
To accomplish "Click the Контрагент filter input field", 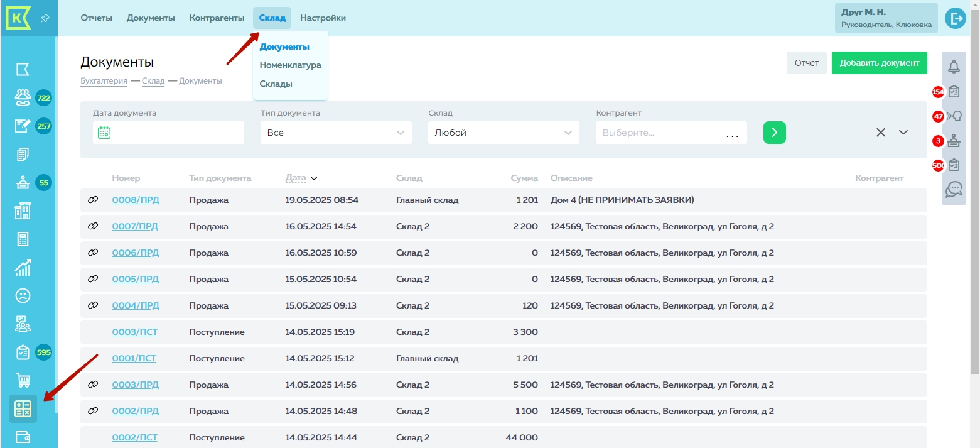I will point(659,133).
